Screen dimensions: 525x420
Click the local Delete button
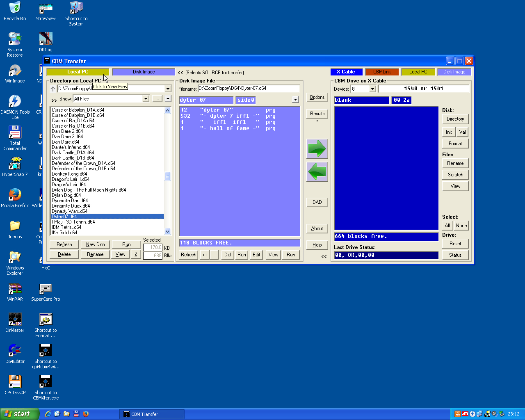pyautogui.click(x=64, y=254)
